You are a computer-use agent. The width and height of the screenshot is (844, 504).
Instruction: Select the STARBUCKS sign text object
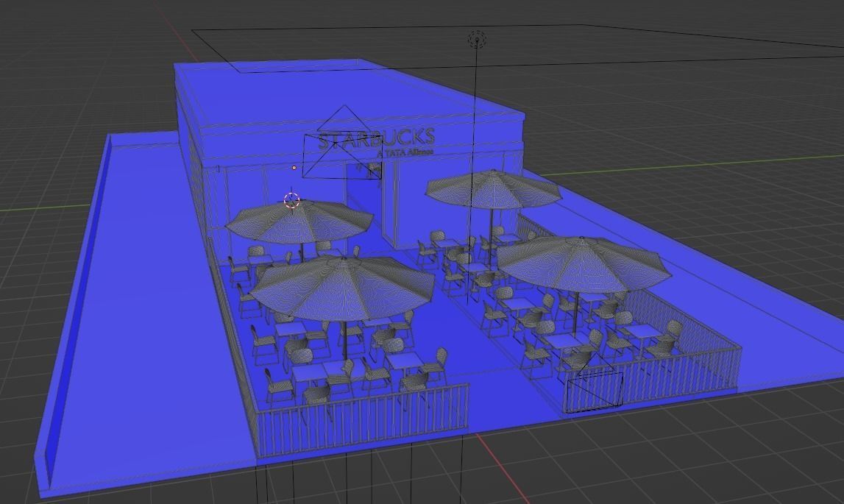click(376, 138)
